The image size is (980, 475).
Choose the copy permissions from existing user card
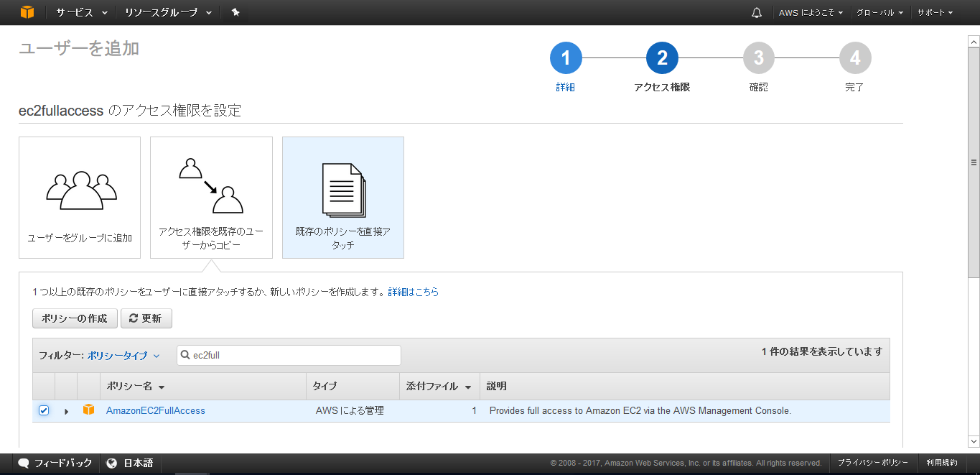(211, 198)
